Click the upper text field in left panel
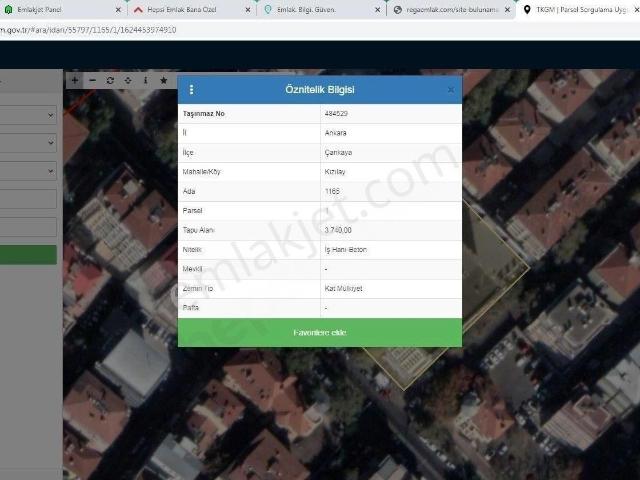This screenshot has height=480, width=640. (x=28, y=199)
